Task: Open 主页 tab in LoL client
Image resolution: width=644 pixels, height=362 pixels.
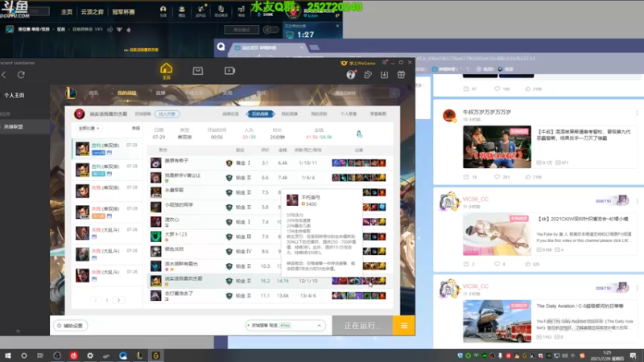Action: tap(67, 12)
